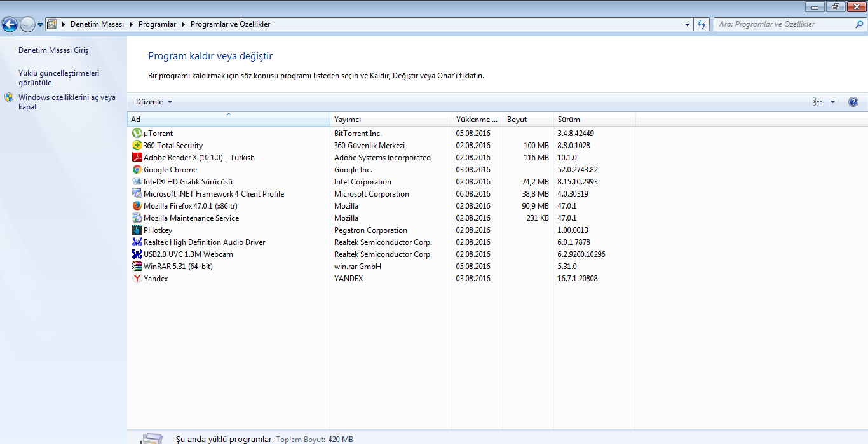
Task: Click the BitTorrent Inc. publisher cell
Action: tap(358, 134)
